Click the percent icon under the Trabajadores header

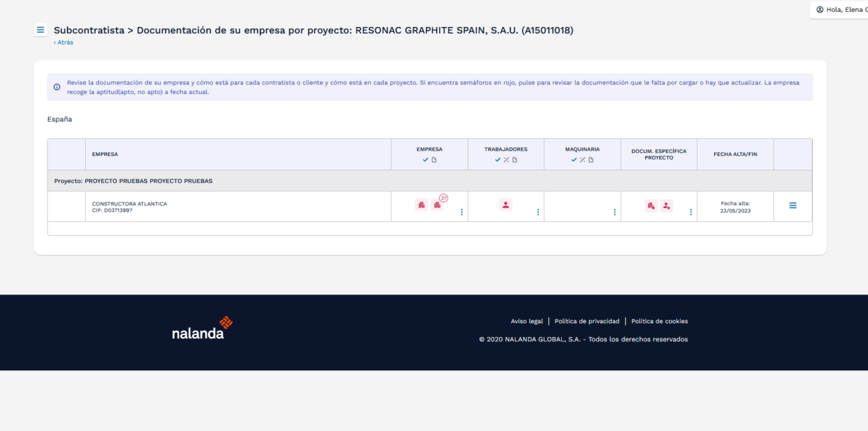pos(506,160)
